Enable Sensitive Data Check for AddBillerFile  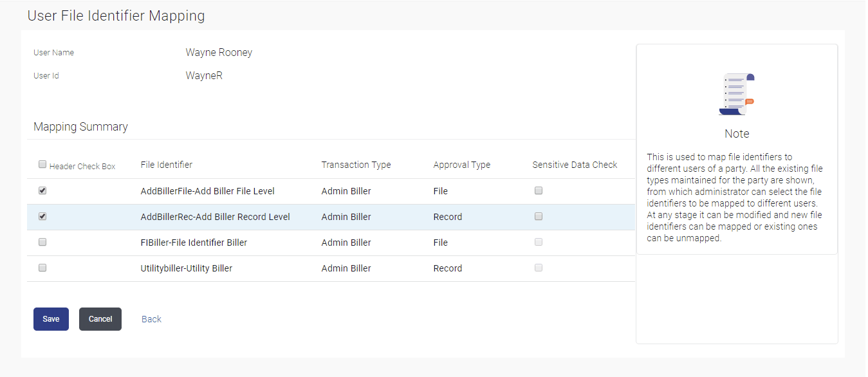539,191
